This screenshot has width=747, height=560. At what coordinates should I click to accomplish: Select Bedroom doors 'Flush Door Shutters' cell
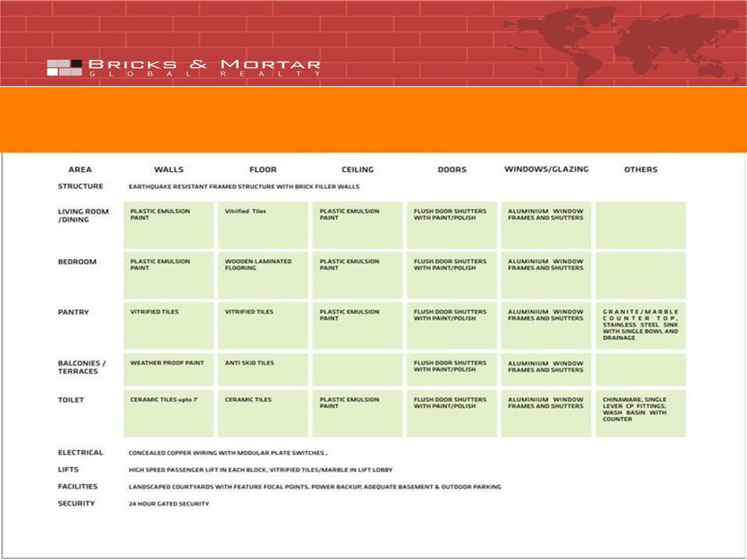[x=451, y=275]
